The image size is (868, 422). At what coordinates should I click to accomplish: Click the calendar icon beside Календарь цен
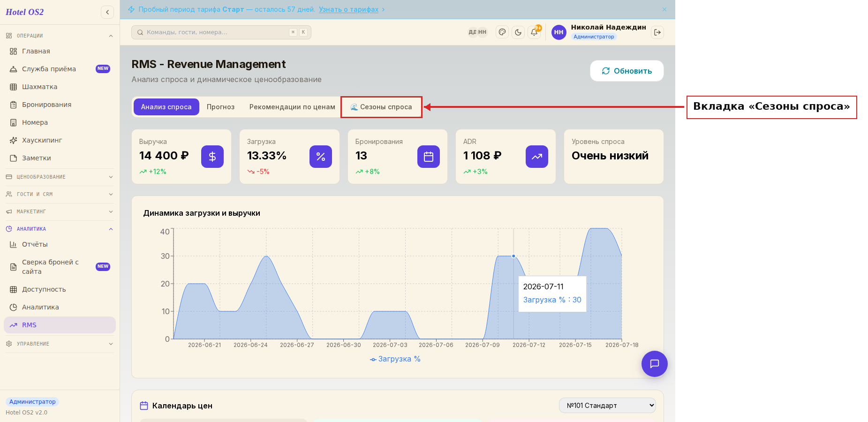(144, 406)
